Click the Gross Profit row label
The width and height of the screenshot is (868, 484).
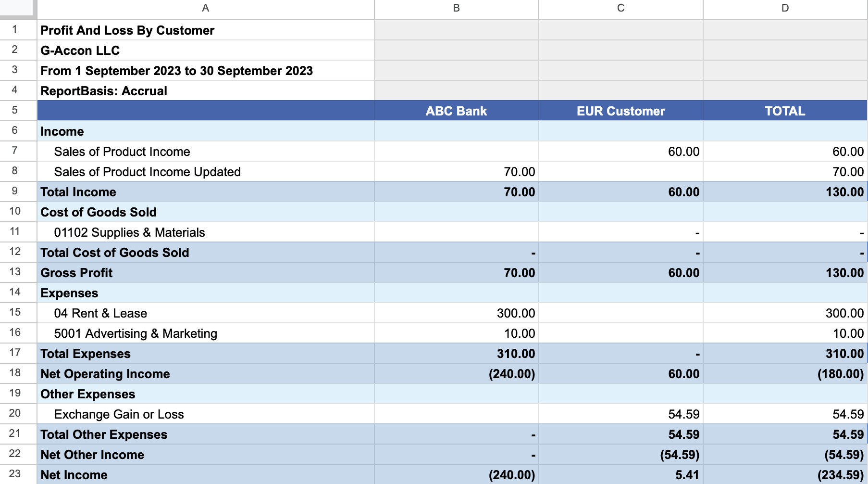click(x=76, y=273)
